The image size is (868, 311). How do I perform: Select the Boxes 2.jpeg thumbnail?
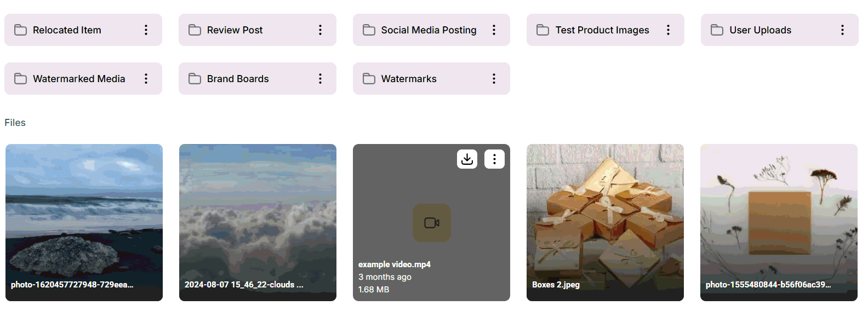605,219
